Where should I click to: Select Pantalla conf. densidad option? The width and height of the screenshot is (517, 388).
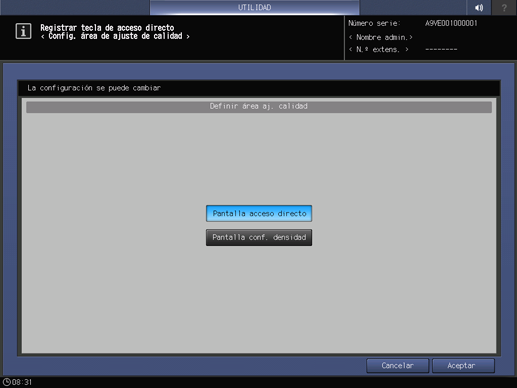pyautogui.click(x=259, y=237)
